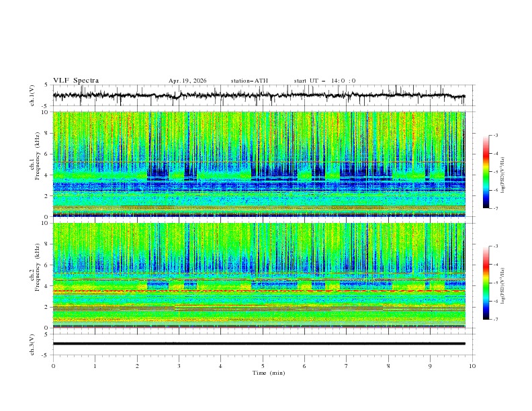Click the start UT 14:0:0 text

(x=324, y=81)
